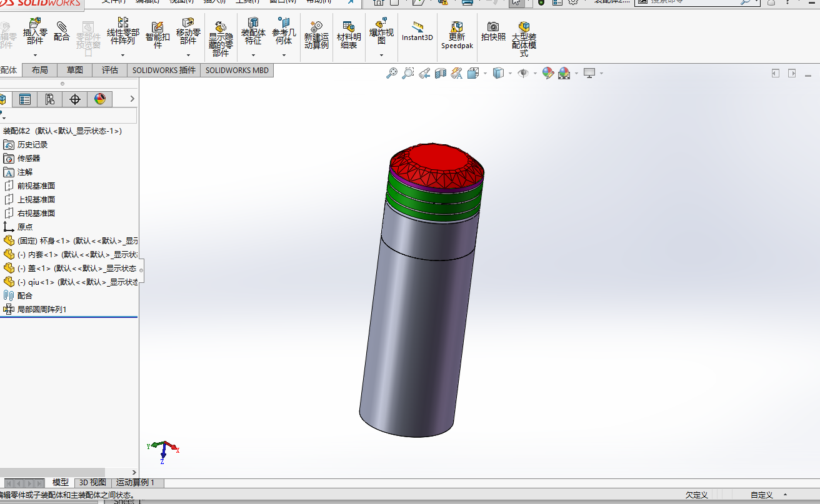Open the hide/show items dropdown arrow
The height and width of the screenshot is (504, 820).
coord(535,74)
